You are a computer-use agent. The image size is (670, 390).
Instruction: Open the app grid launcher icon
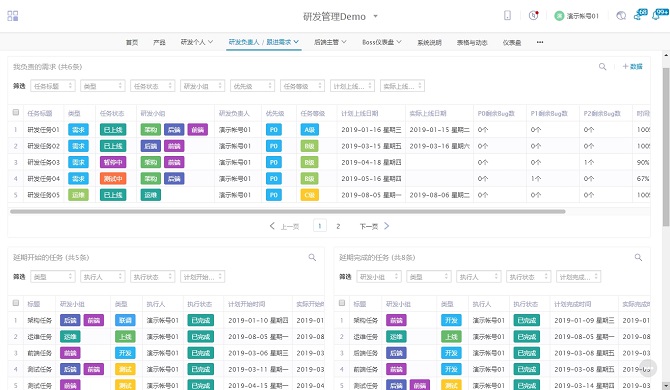pyautogui.click(x=13, y=16)
